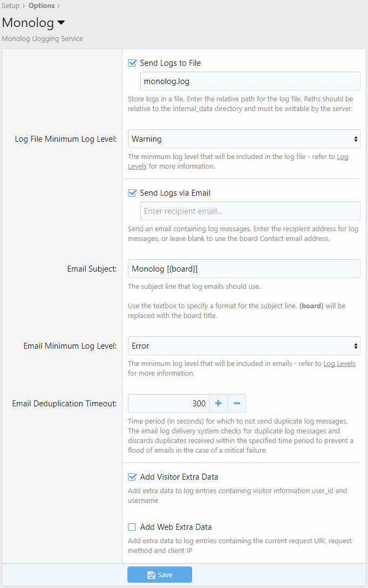
Task: Enable Add Web Extra Data
Action: click(132, 527)
